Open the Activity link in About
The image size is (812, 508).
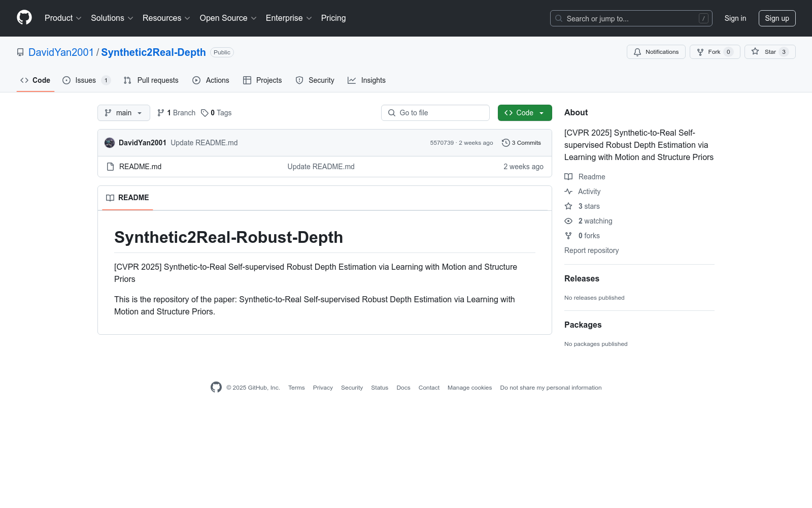tap(583, 192)
